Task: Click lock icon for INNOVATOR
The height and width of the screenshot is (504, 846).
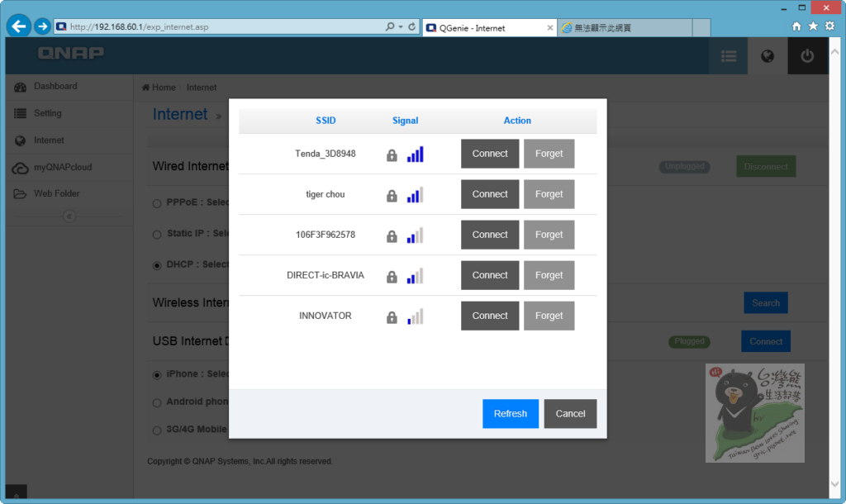Action: (392, 317)
